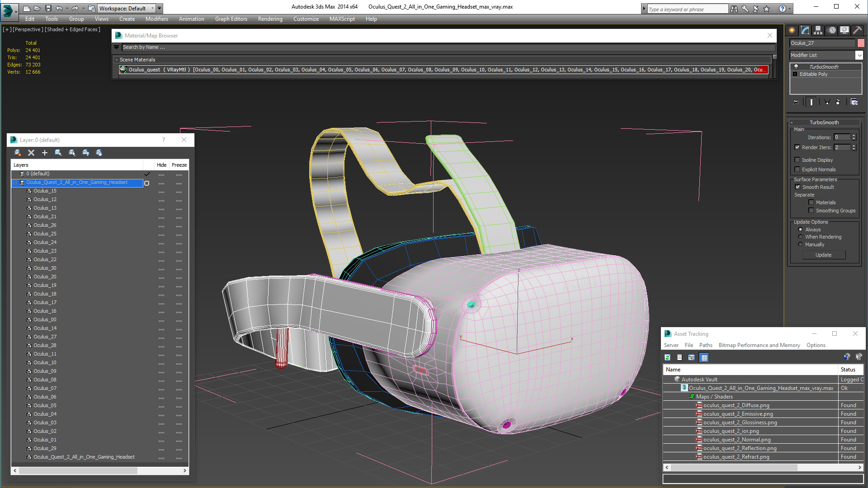Screen dimensions: 868x488
Task: Toggle Show End Result icon
Action: coord(811,102)
